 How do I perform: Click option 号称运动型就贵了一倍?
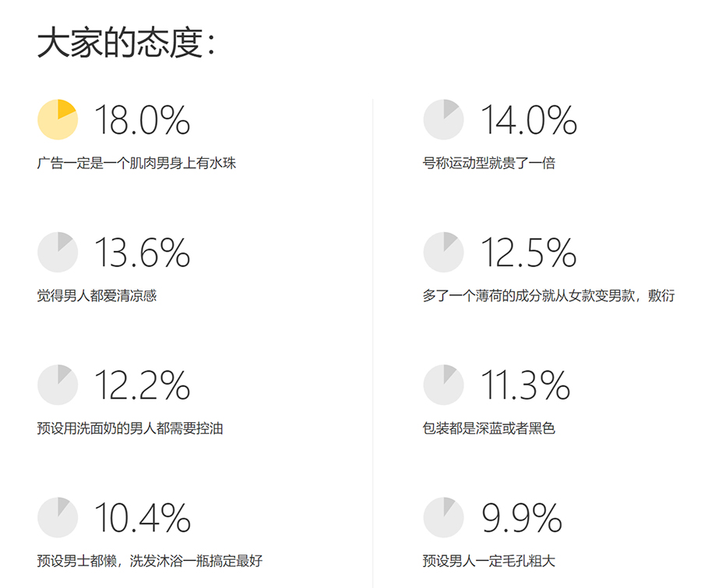point(488,163)
